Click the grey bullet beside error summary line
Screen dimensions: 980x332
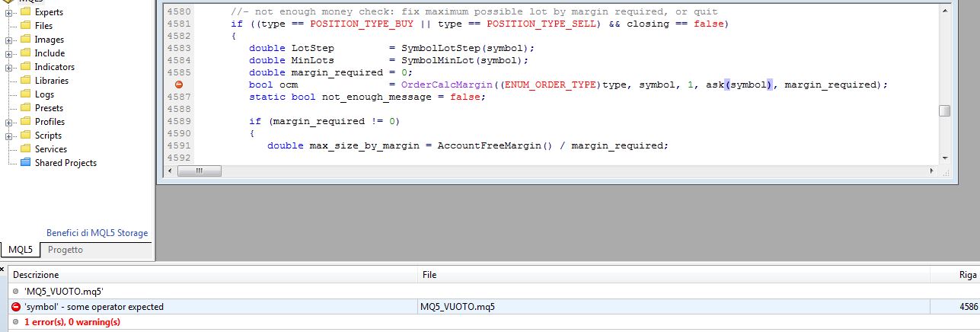16,322
